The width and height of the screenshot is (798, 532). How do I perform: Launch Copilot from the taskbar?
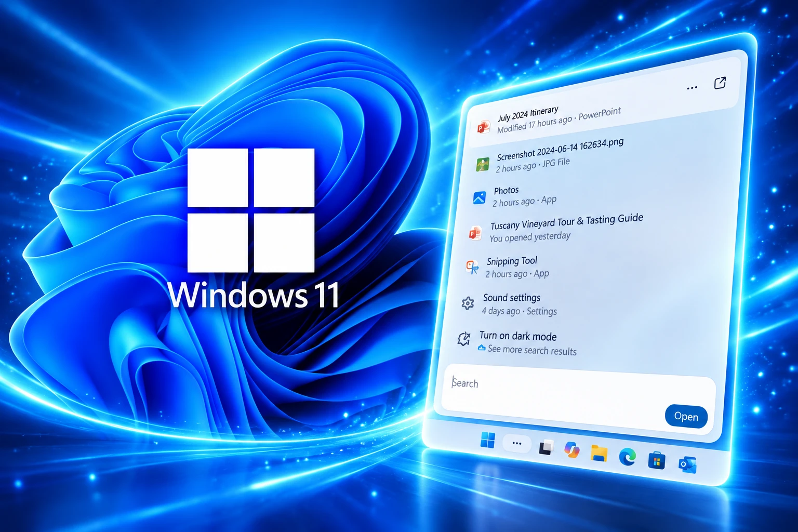(x=572, y=450)
